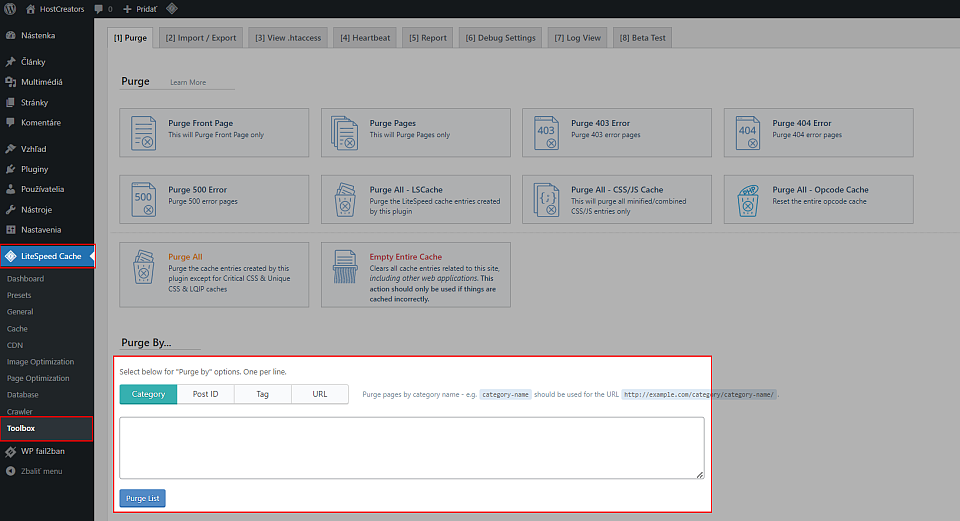This screenshot has height=521, width=960.
Task: Click the orange Purge All trash icon
Action: click(143, 267)
